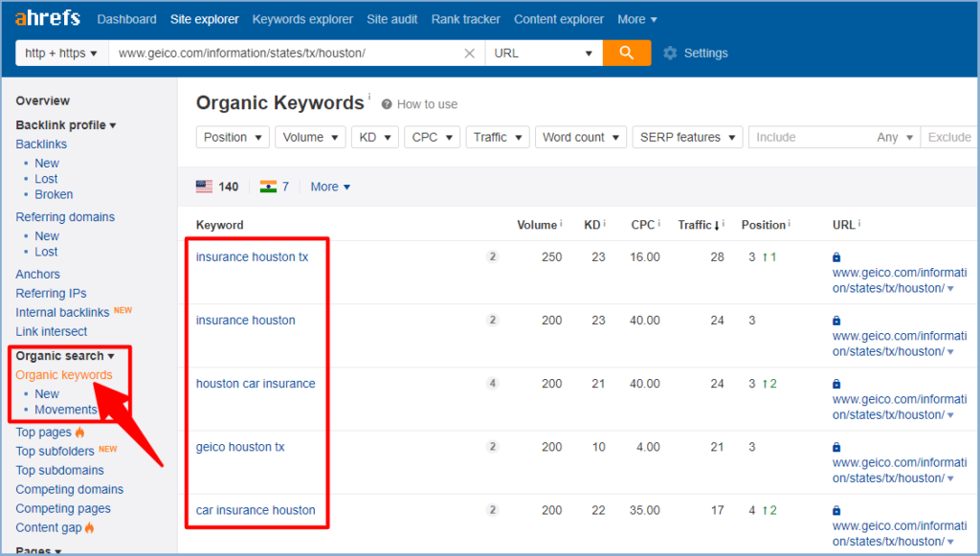The image size is (980, 556).
Task: Click the keyword houston car insurance
Action: click(256, 384)
